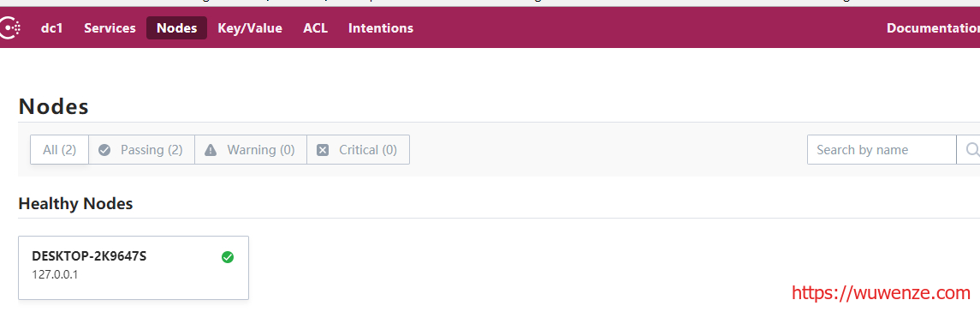
Task: Click the magnifier search icon
Action: (972, 150)
